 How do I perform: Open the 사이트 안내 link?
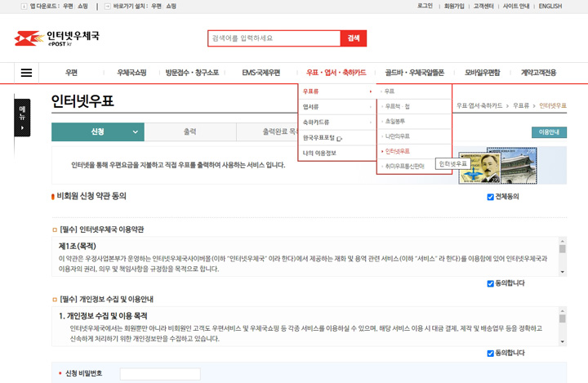coord(516,6)
